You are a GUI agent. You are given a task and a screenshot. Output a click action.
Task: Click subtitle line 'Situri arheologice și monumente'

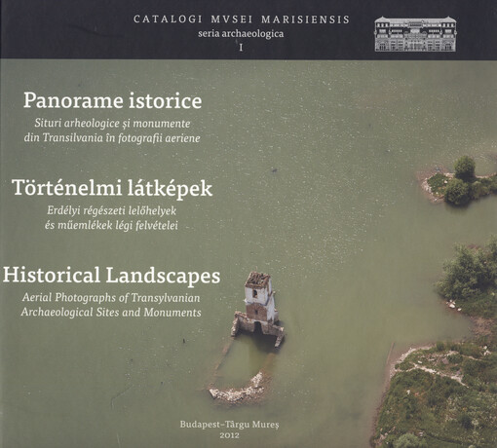(112, 124)
